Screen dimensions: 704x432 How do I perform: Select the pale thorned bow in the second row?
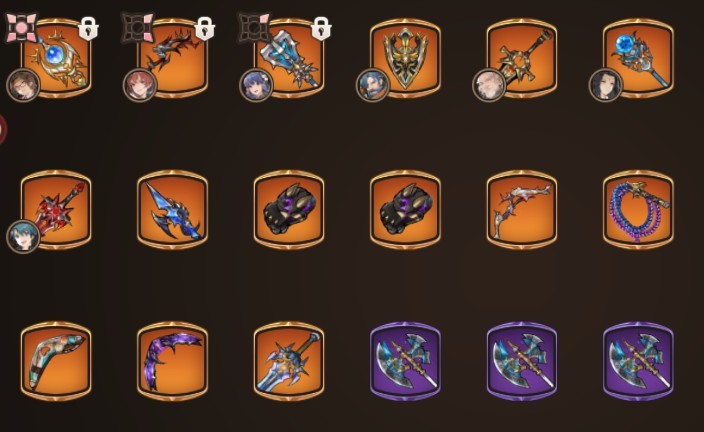522,210
